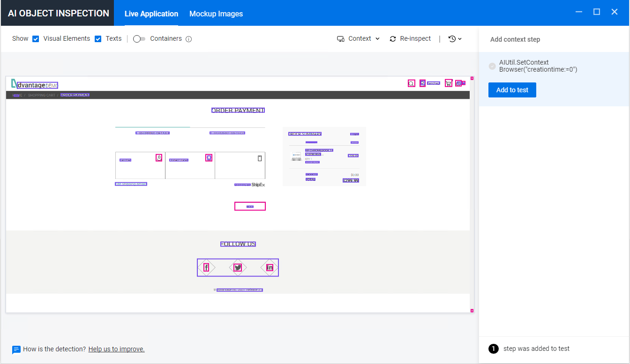Select the detected LinkedIn icon
The width and height of the screenshot is (630, 364).
[x=270, y=267]
